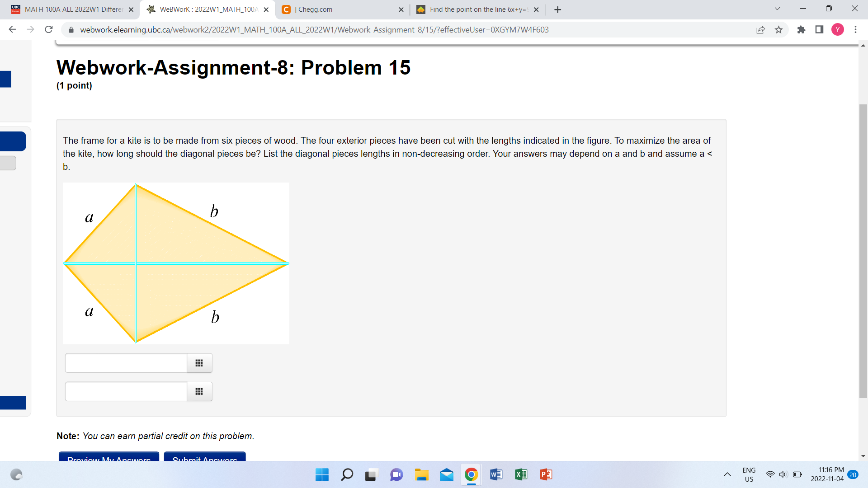Launch PowerPoint from the taskbar

(x=545, y=474)
